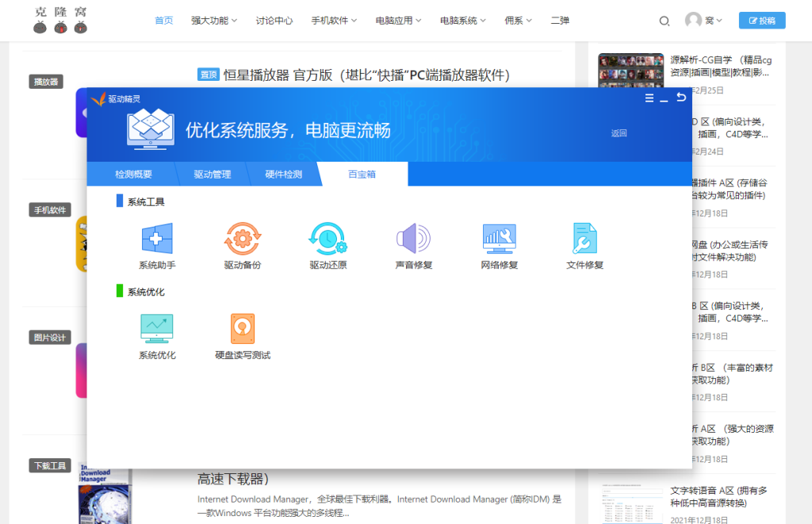The image size is (812, 524).
Task: Switch to 驱动管理 tab
Action: (x=213, y=174)
